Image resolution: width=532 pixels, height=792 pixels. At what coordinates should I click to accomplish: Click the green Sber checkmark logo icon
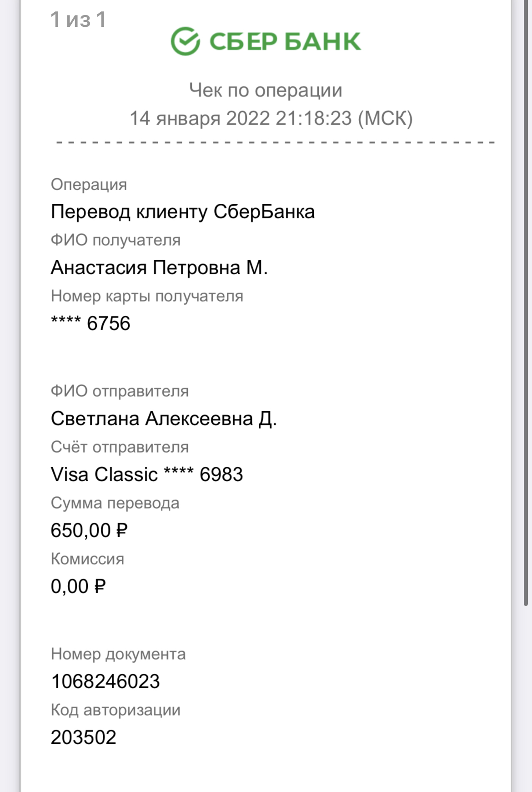point(185,41)
